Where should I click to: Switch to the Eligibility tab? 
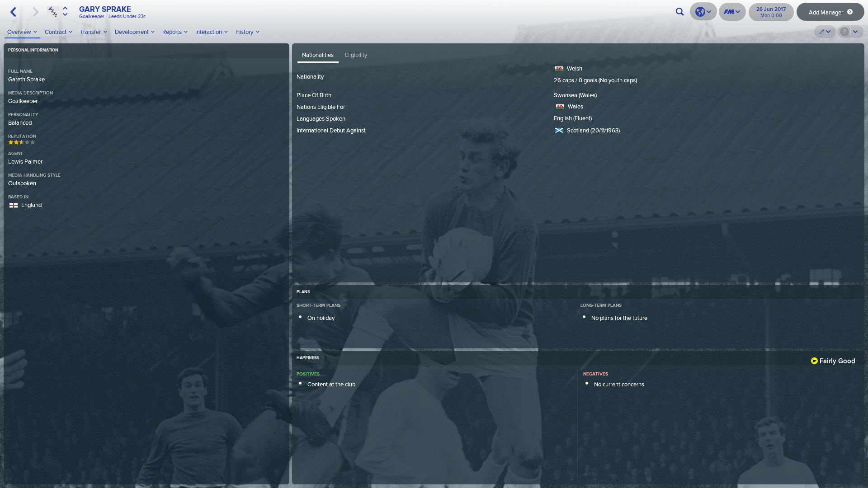pyautogui.click(x=356, y=55)
